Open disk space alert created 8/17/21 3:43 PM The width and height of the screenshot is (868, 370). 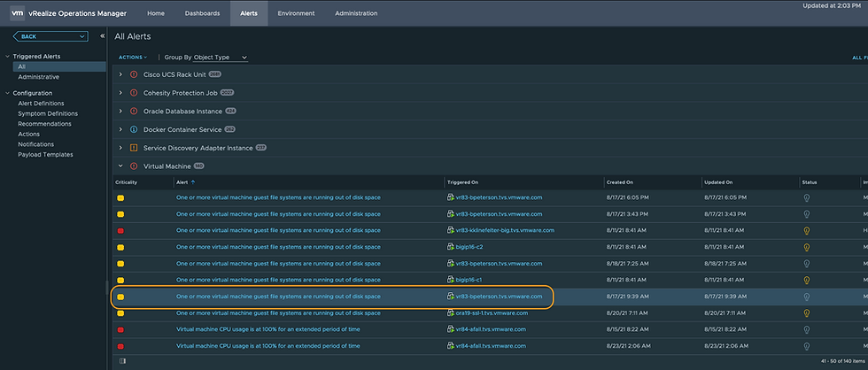pyautogui.click(x=278, y=214)
